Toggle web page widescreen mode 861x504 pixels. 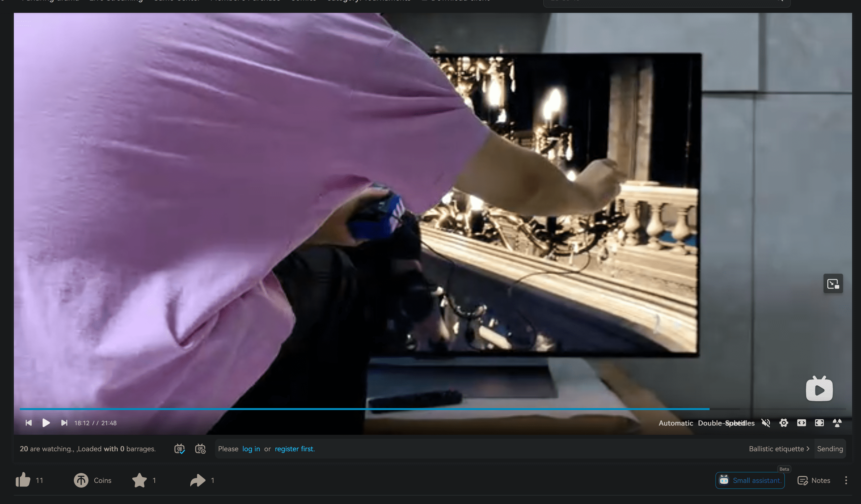coord(801,423)
